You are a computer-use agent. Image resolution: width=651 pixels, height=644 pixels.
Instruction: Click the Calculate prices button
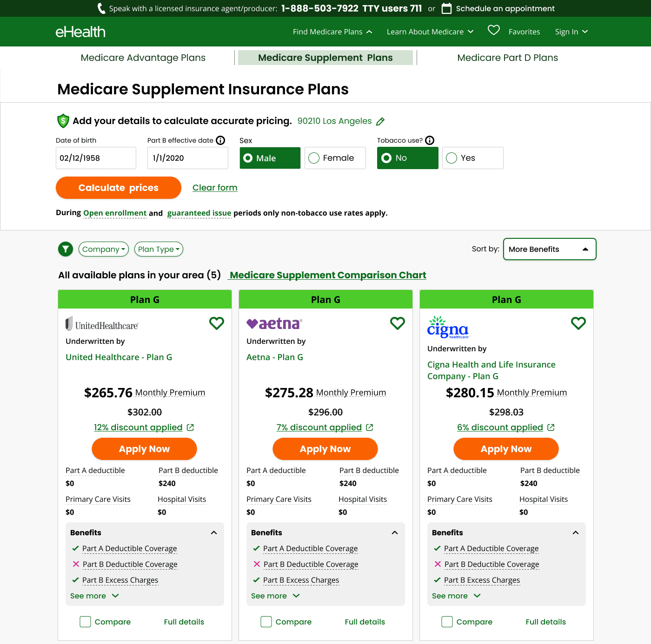pos(119,188)
